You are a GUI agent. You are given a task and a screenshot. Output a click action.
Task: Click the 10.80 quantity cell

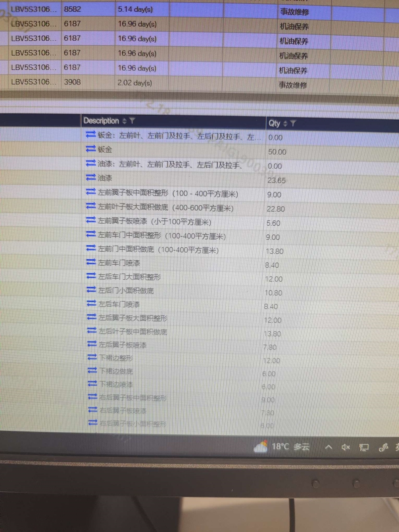pyautogui.click(x=273, y=293)
